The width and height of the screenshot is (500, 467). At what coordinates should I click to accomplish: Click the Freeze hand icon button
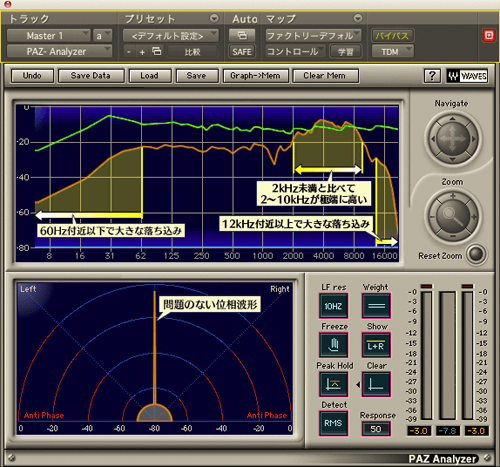pos(334,345)
